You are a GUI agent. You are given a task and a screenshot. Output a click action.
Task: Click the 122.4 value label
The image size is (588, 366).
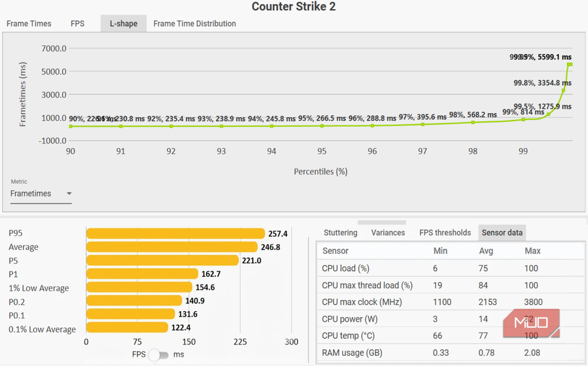click(181, 327)
